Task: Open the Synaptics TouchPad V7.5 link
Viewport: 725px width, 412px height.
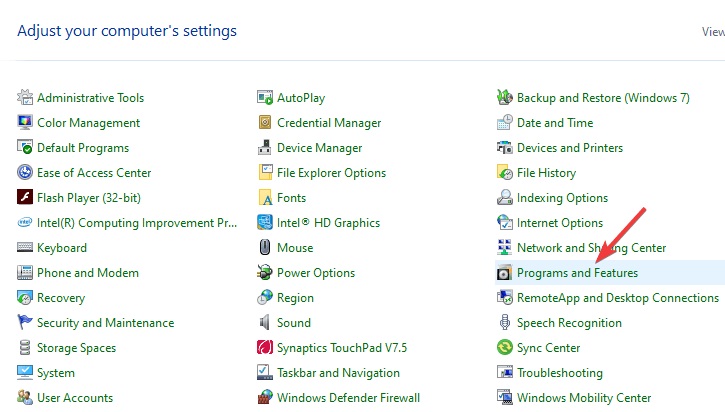Action: click(342, 348)
